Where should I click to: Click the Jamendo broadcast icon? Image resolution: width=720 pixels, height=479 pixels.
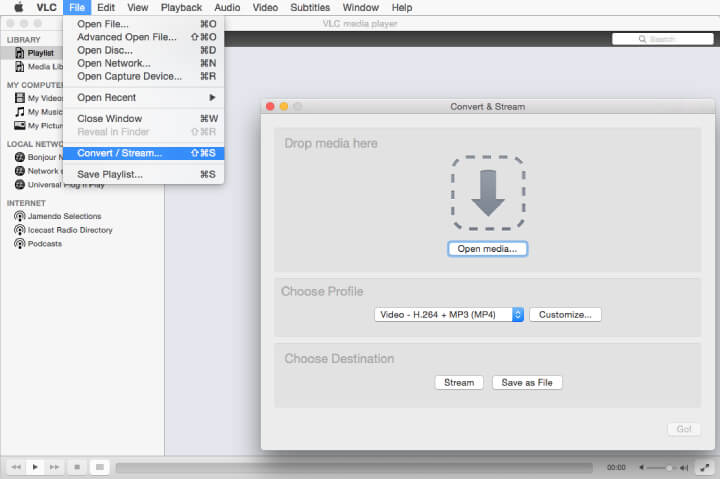pos(20,216)
